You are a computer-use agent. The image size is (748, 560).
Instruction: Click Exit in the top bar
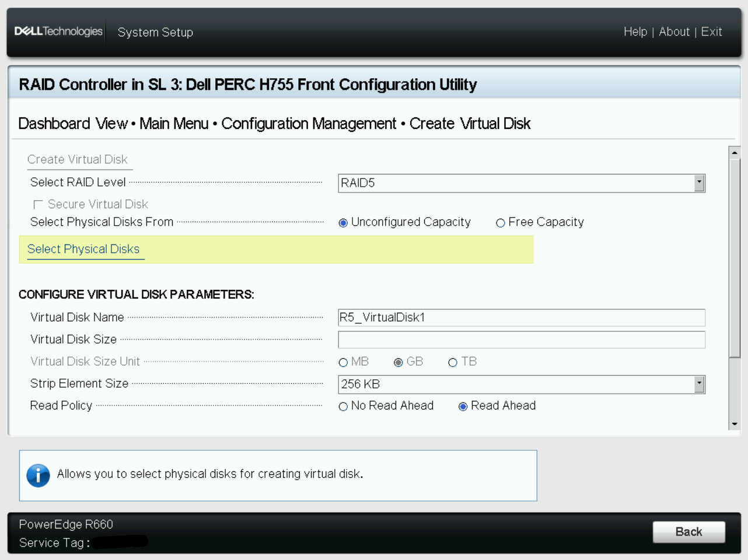tap(711, 32)
